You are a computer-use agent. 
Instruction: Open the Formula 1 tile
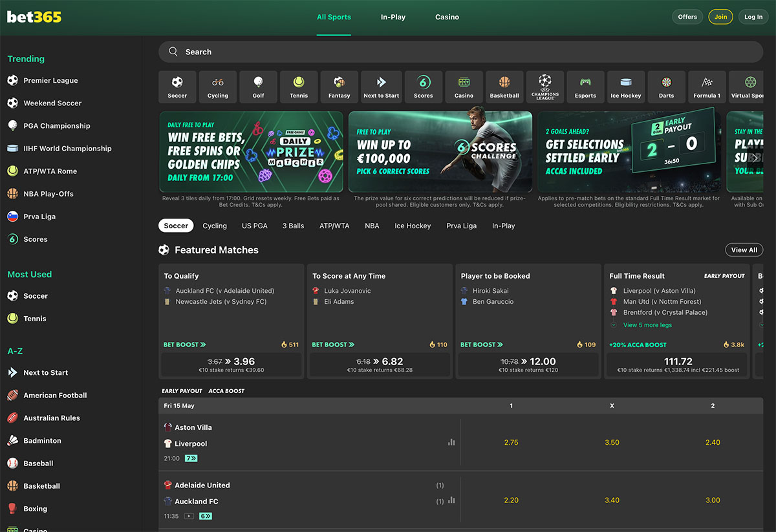(707, 87)
